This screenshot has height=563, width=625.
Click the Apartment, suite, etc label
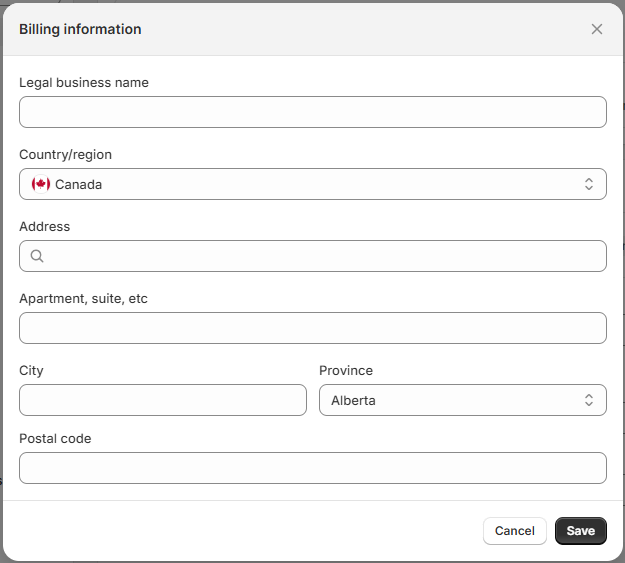coord(83,299)
